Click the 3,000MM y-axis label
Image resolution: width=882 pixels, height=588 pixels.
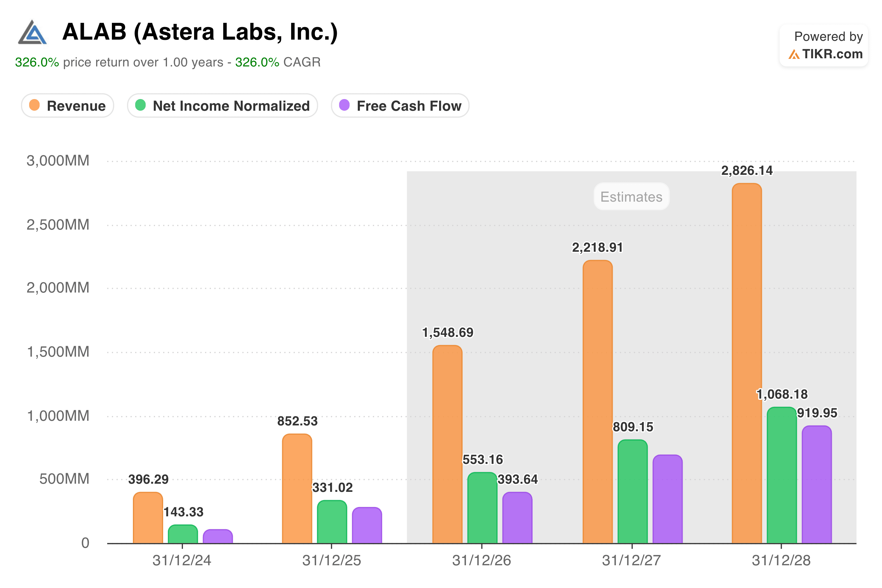(58, 161)
